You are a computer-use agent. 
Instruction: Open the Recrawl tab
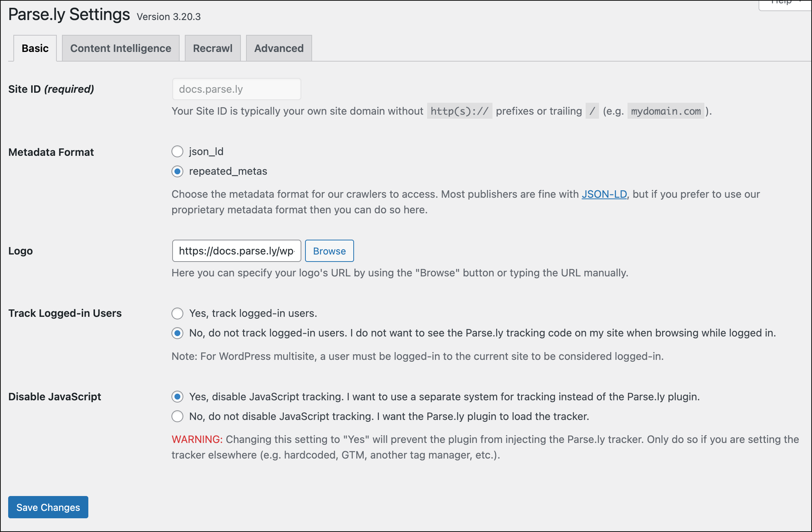click(x=213, y=48)
